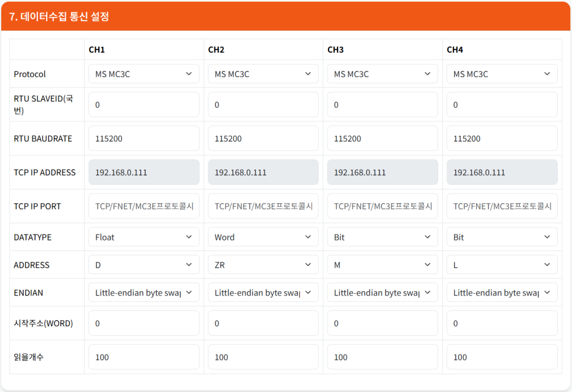Select the CH3 TCP IP ADDRESS field
The image size is (572, 392).
coord(383,172)
